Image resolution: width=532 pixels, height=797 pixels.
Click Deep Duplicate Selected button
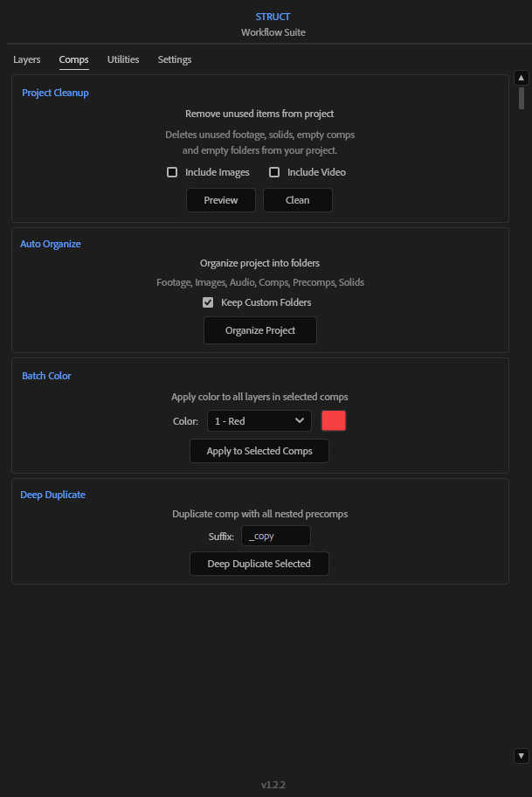[259, 564]
